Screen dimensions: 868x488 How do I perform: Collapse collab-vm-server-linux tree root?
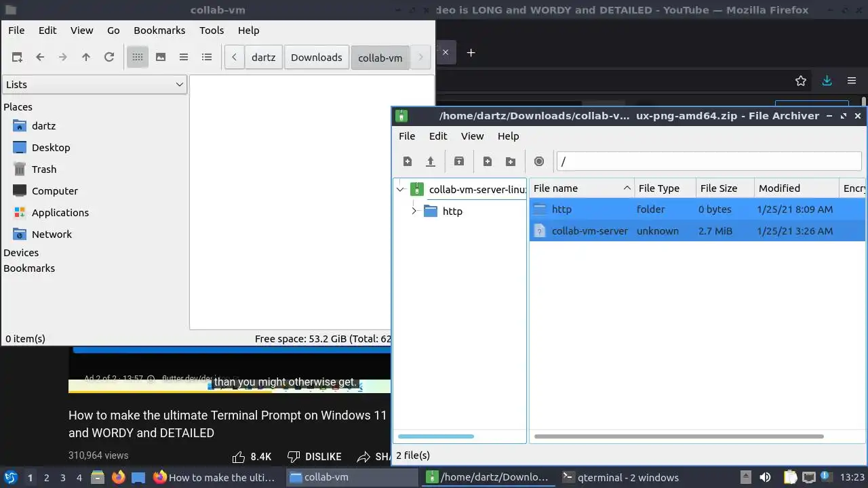pyautogui.click(x=400, y=190)
